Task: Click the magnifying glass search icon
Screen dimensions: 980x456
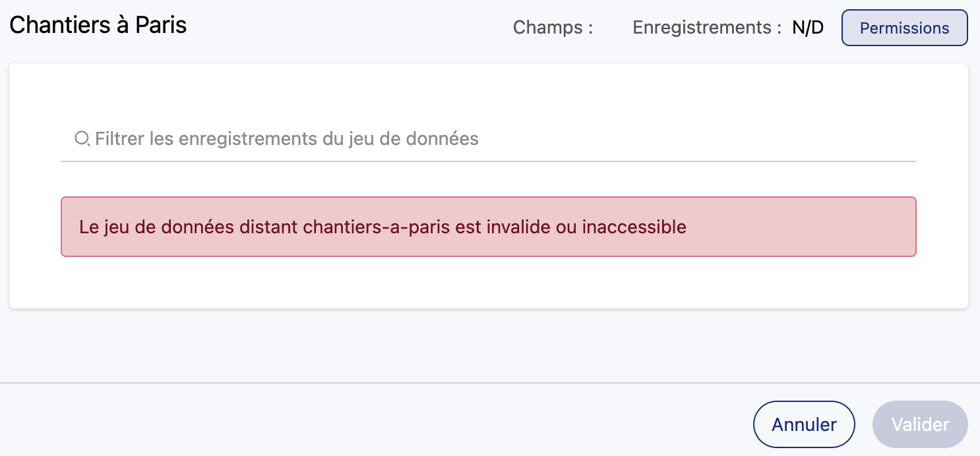Action: coord(82,139)
